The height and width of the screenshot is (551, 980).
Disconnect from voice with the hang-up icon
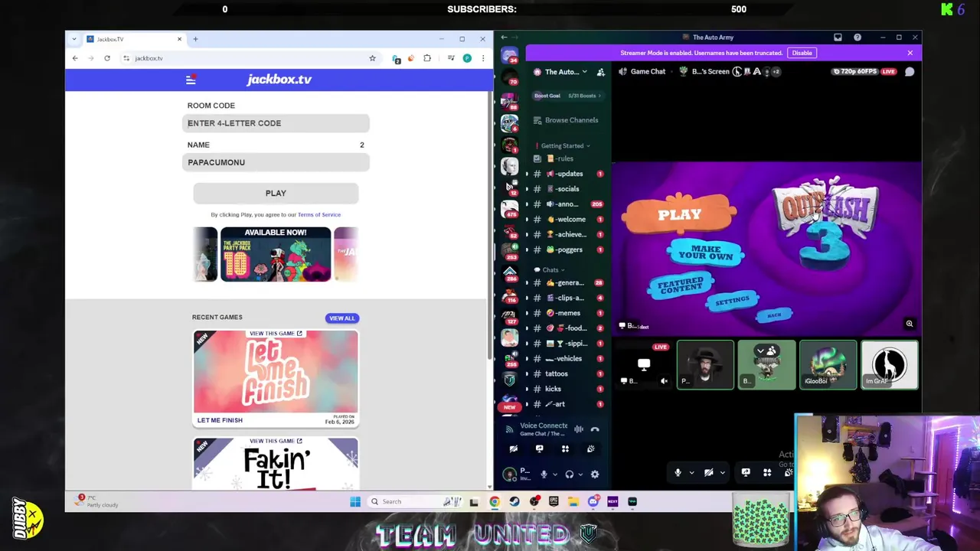tap(595, 429)
